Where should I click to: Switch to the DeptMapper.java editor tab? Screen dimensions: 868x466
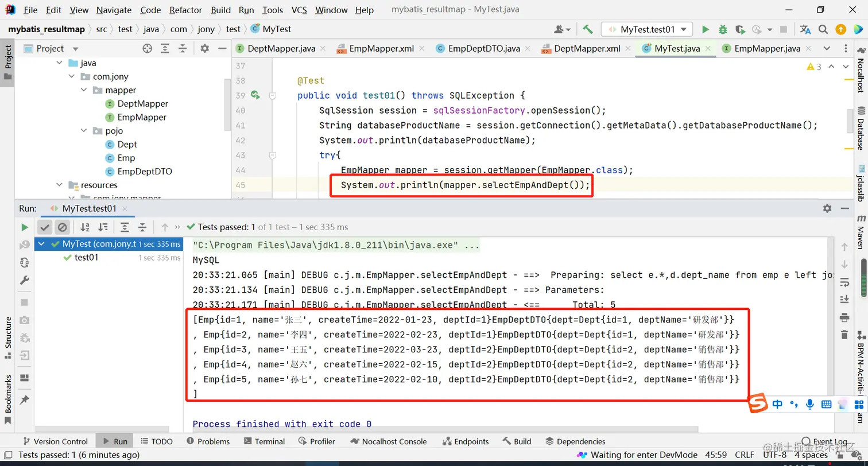281,48
